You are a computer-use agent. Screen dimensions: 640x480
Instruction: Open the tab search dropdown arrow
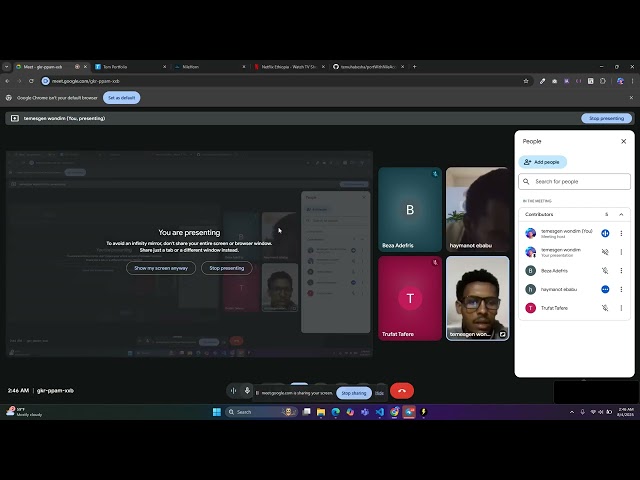pos(7,67)
